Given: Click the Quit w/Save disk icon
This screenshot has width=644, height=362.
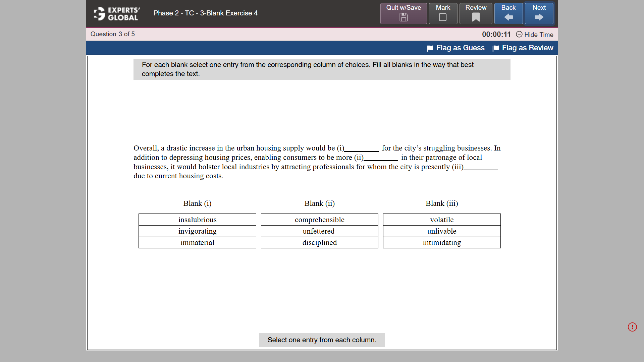Looking at the screenshot, I should click(x=403, y=17).
